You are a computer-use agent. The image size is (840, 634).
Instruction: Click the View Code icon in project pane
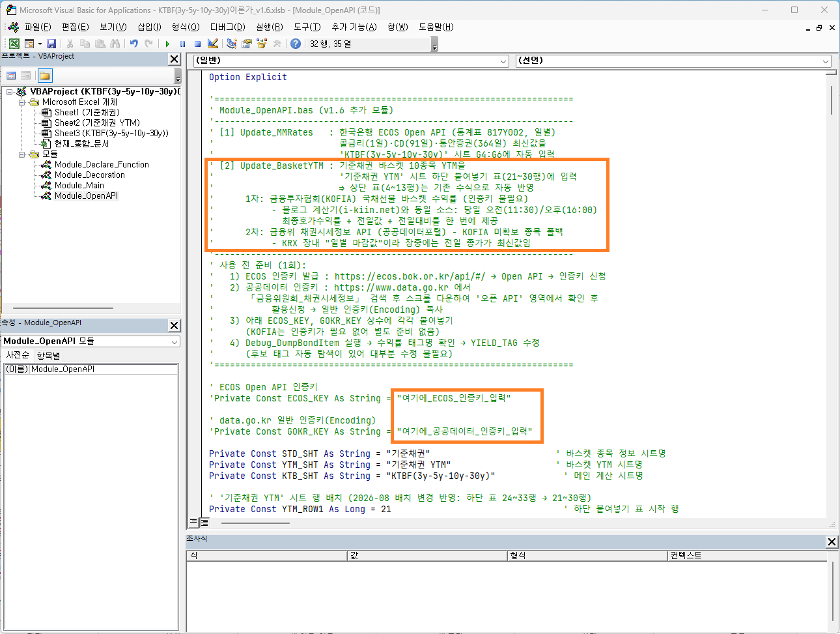pos(11,76)
